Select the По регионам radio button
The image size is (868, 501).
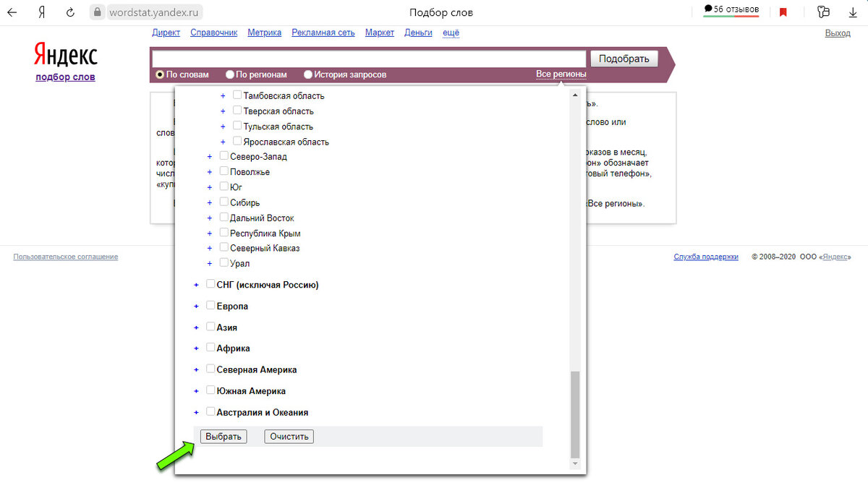[230, 74]
